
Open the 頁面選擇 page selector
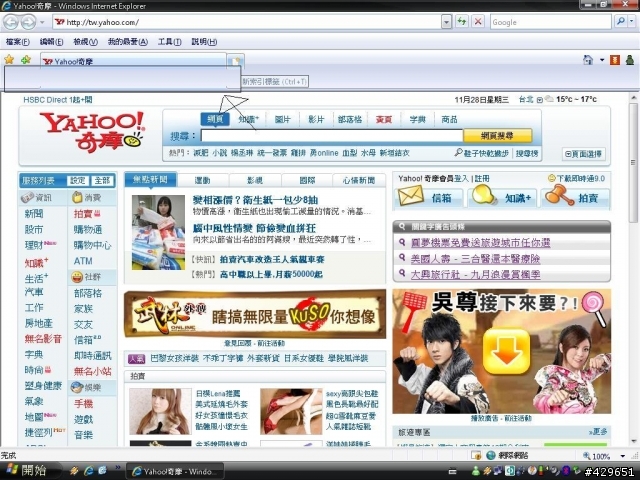pyautogui.click(x=584, y=154)
